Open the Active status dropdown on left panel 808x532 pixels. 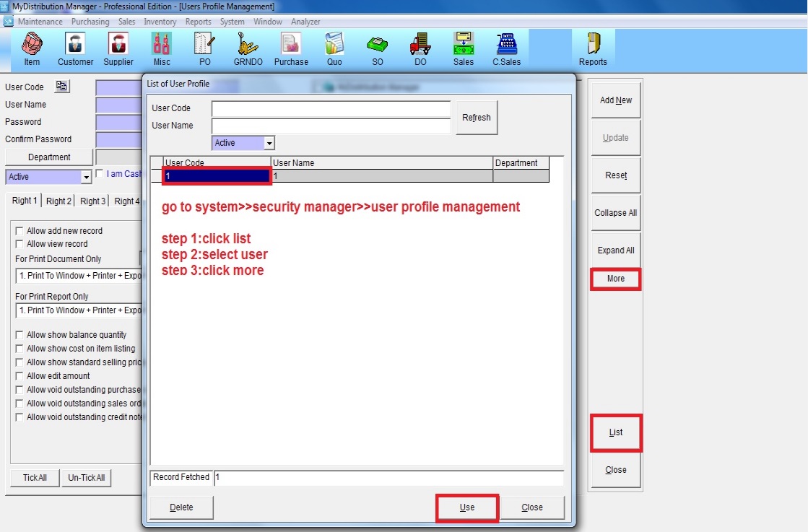(87, 177)
